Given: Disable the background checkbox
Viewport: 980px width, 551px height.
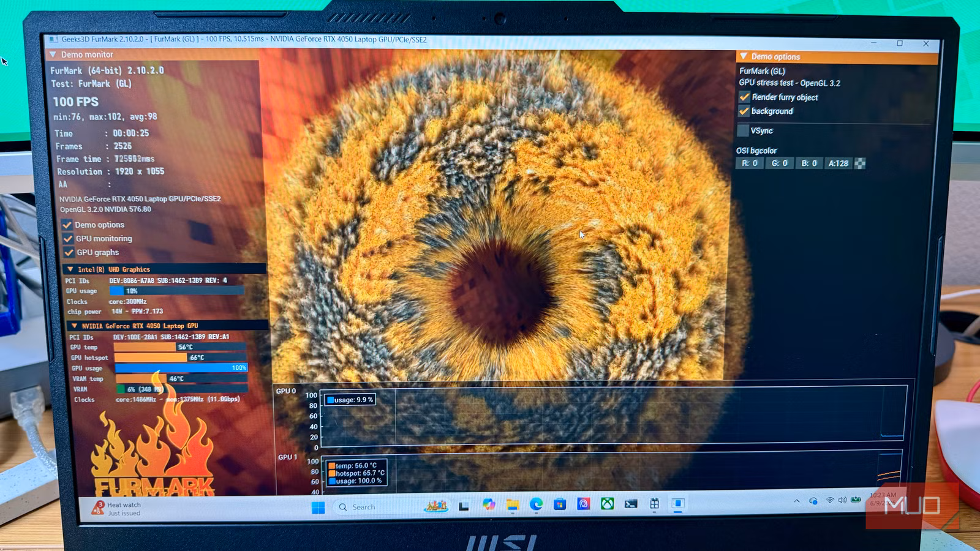Looking at the screenshot, I should coord(744,111).
